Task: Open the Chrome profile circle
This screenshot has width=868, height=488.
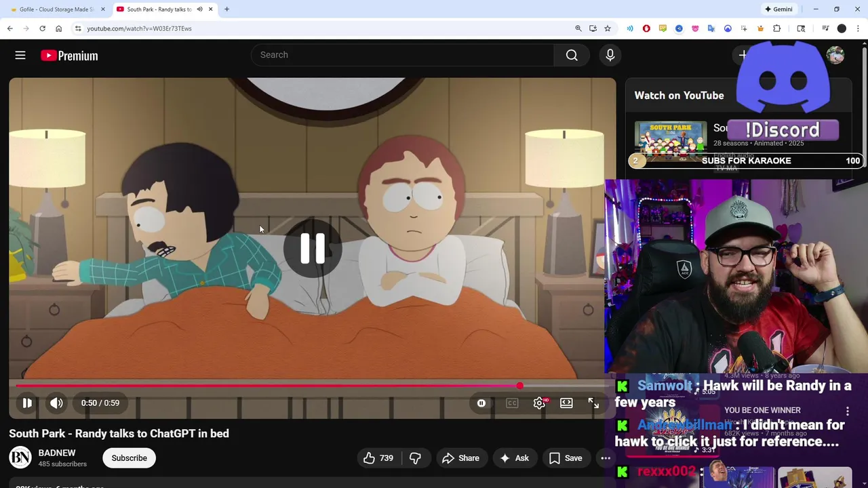Action: pyautogui.click(x=842, y=28)
